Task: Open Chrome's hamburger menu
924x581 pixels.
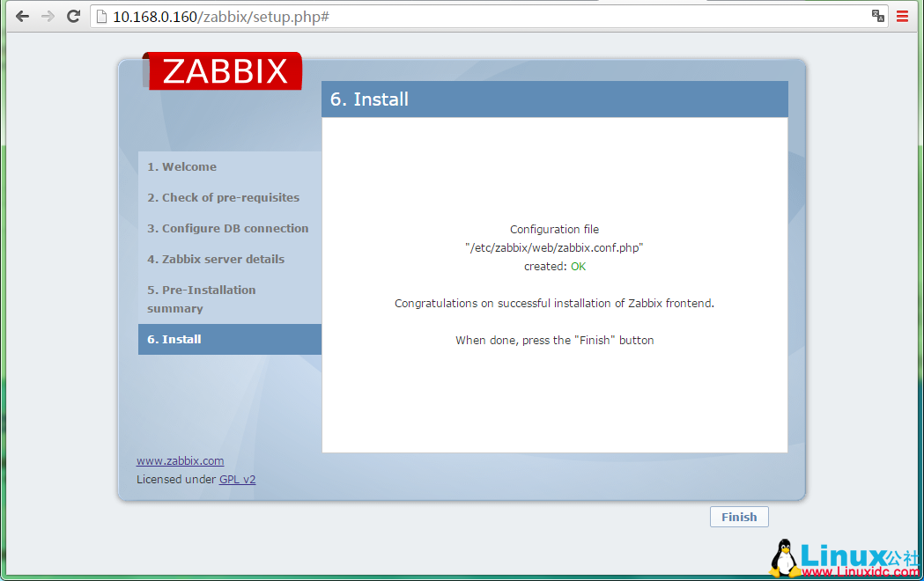Action: click(x=902, y=15)
